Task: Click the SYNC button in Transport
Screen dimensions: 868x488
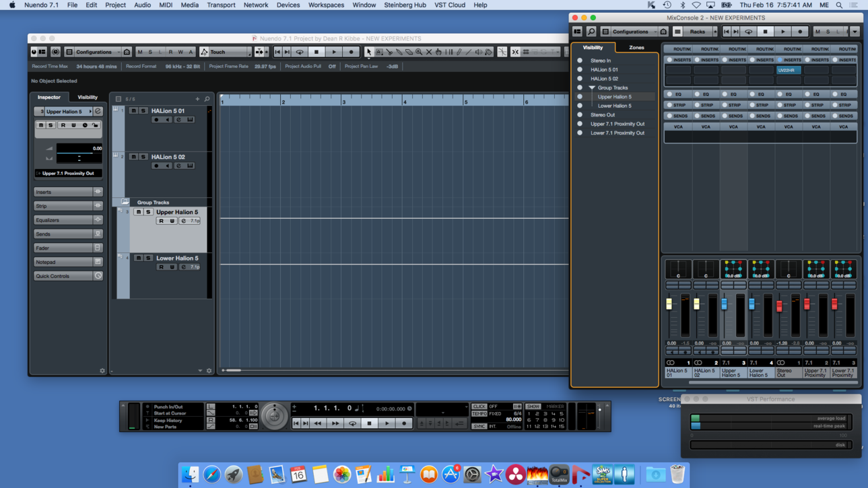Action: point(479,427)
